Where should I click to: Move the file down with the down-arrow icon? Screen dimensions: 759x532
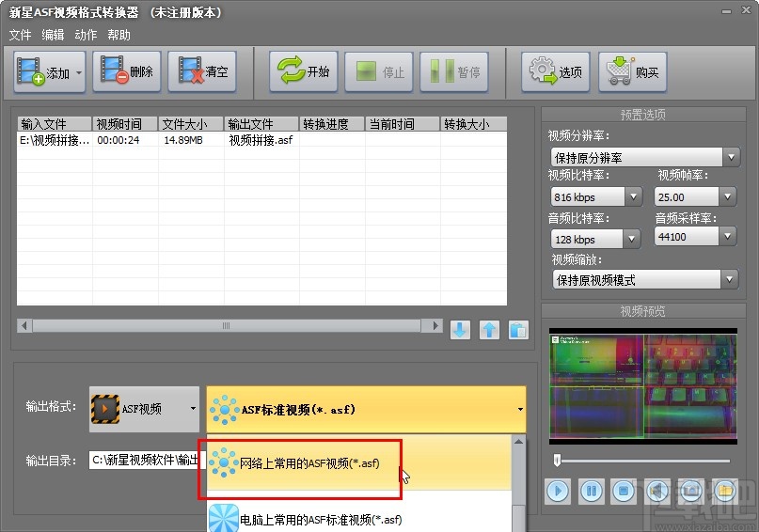459,330
